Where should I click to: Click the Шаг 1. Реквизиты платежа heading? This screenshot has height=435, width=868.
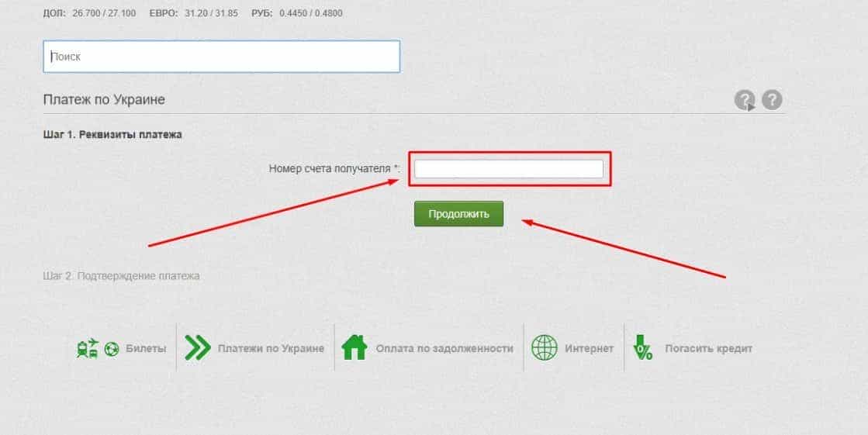click(112, 134)
